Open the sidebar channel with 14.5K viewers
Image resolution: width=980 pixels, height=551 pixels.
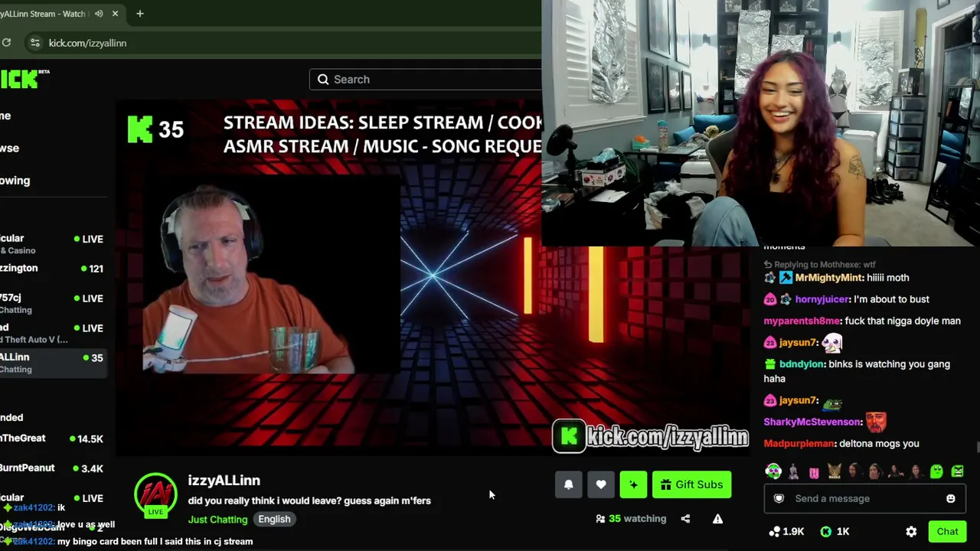click(53, 439)
